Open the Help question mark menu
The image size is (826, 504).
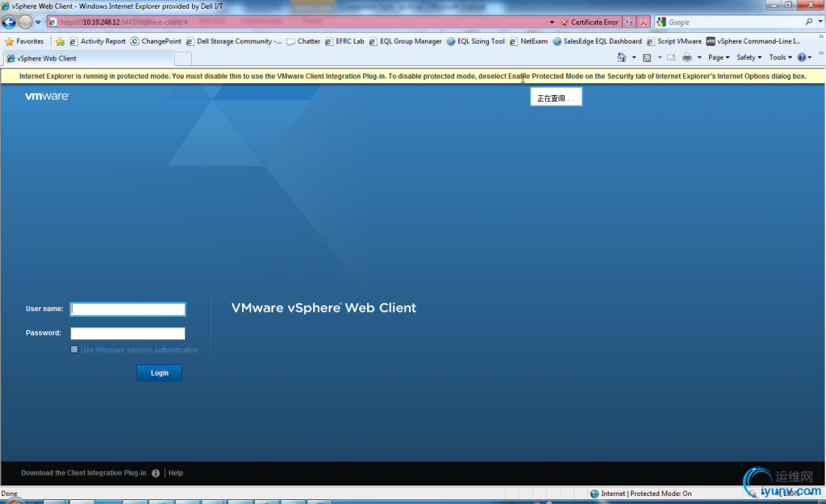pos(804,57)
